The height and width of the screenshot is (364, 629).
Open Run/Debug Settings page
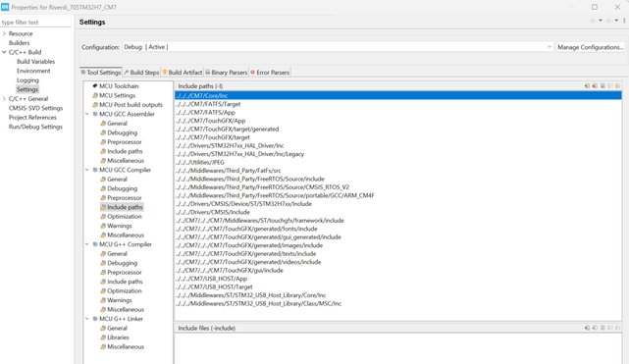pyautogui.click(x=35, y=127)
